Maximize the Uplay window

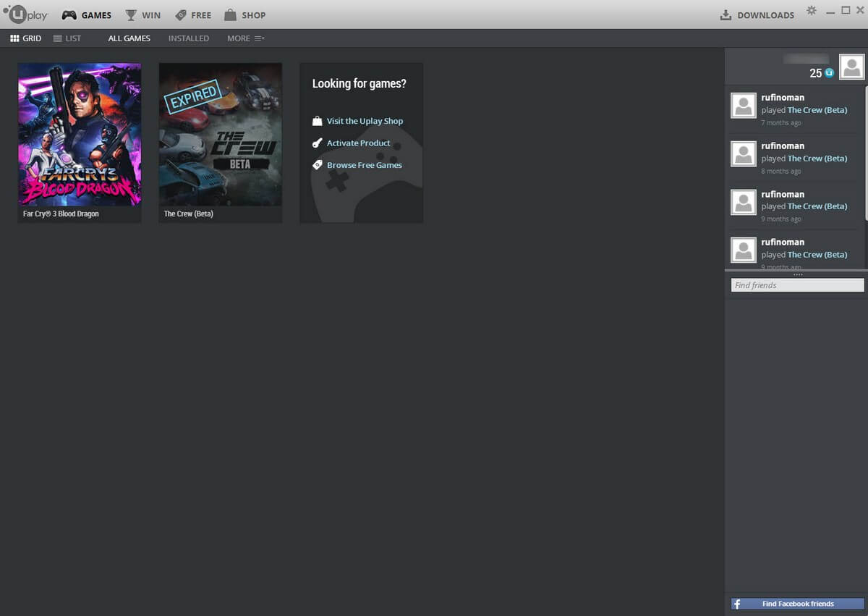[846, 10]
